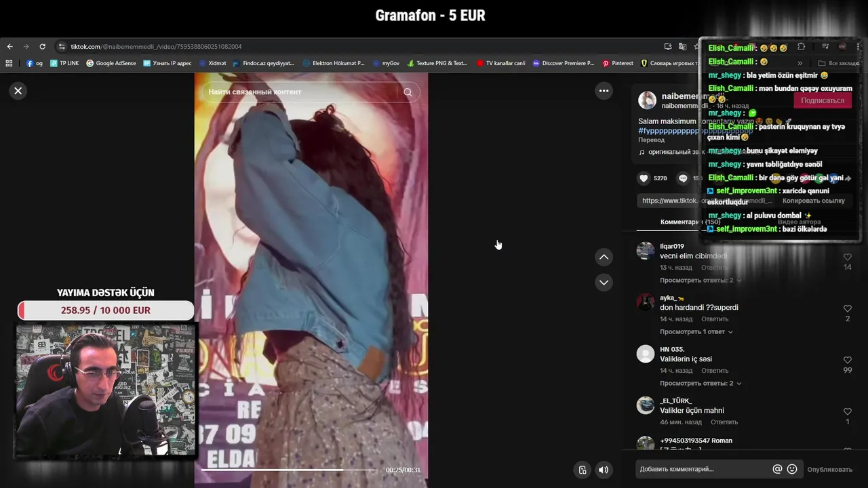Click the tiktok.com address bar URL
868x488 pixels.
pyautogui.click(x=156, y=47)
